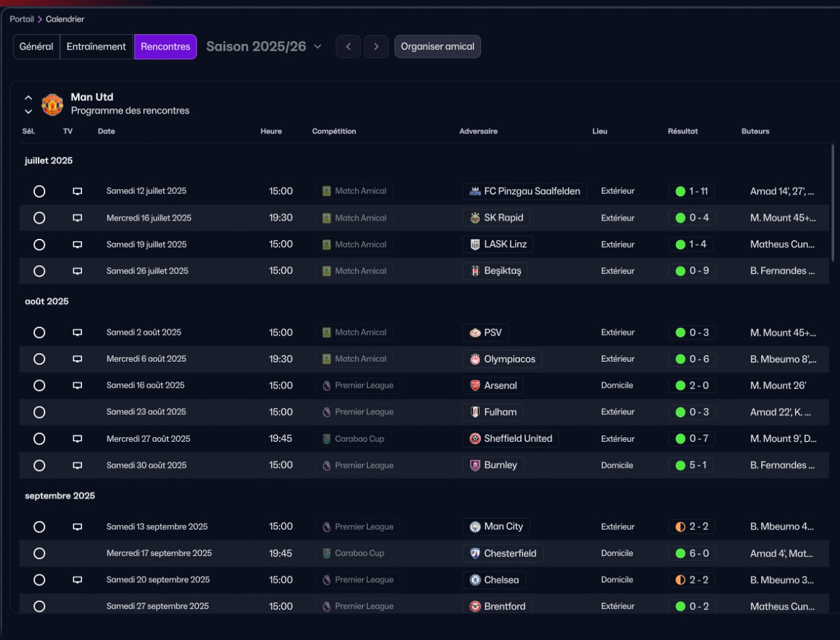Tick the selection circle for Chesterfield match
The image size is (840, 640).
(x=39, y=553)
